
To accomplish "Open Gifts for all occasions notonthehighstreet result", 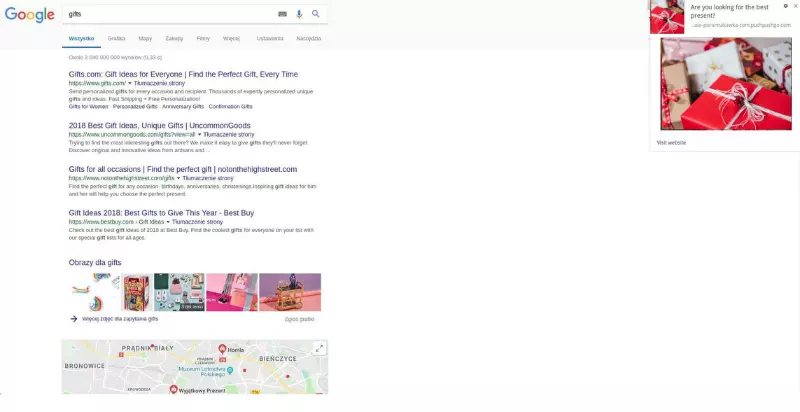I will point(183,169).
